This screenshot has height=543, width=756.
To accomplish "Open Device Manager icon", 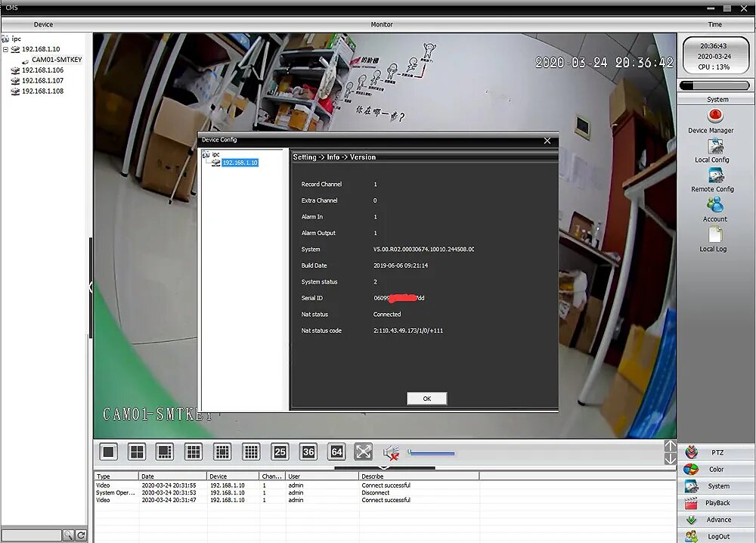I will [x=714, y=116].
